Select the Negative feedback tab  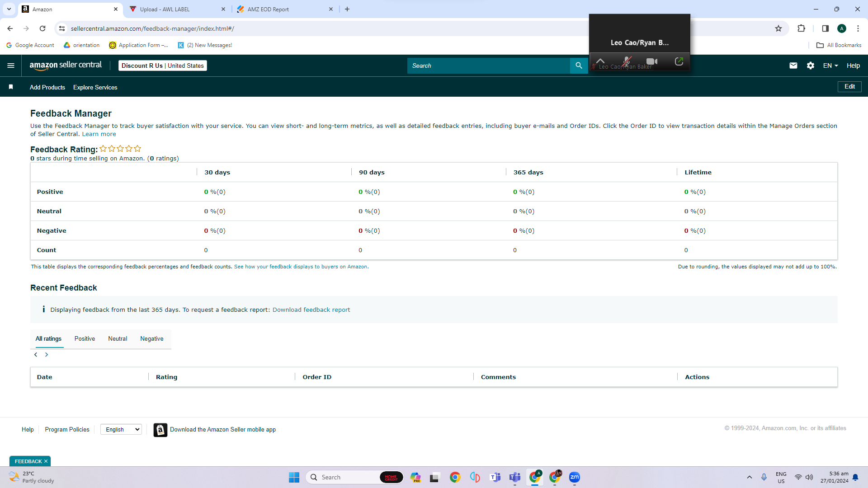pos(152,339)
